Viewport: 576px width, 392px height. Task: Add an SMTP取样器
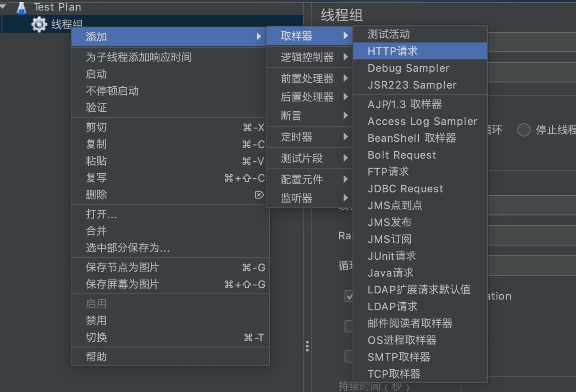pos(420,357)
